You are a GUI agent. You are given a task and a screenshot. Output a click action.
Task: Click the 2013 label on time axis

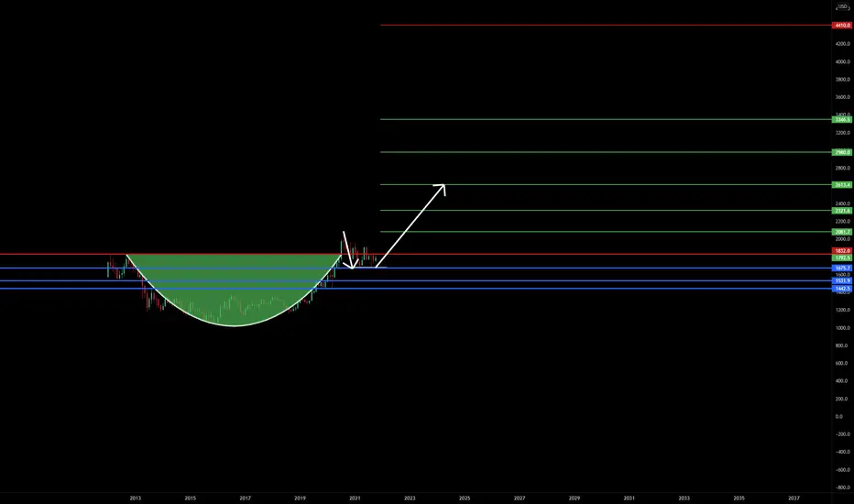135,498
